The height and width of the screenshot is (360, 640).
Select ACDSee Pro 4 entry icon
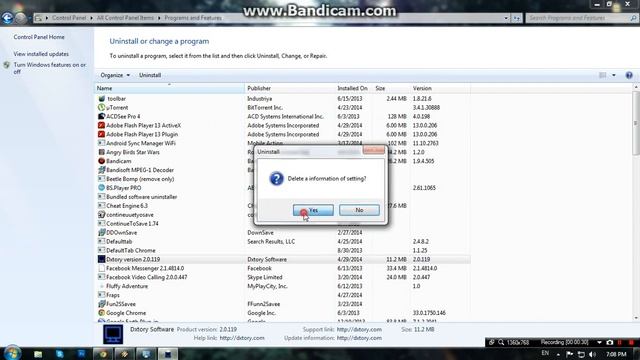(101, 116)
